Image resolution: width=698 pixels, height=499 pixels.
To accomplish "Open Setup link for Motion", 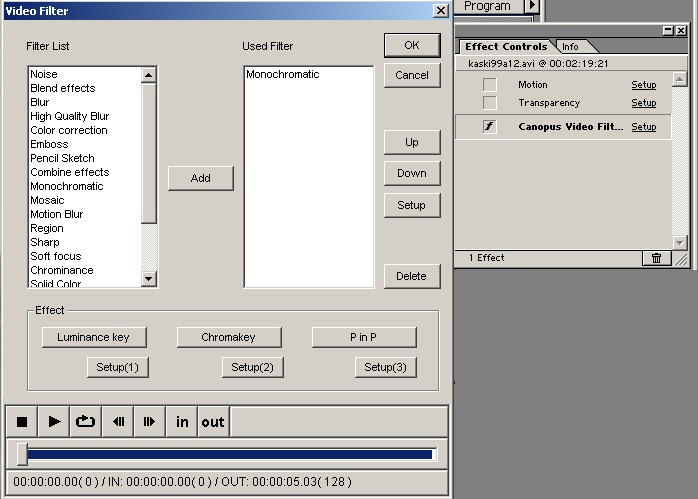I will (x=644, y=85).
